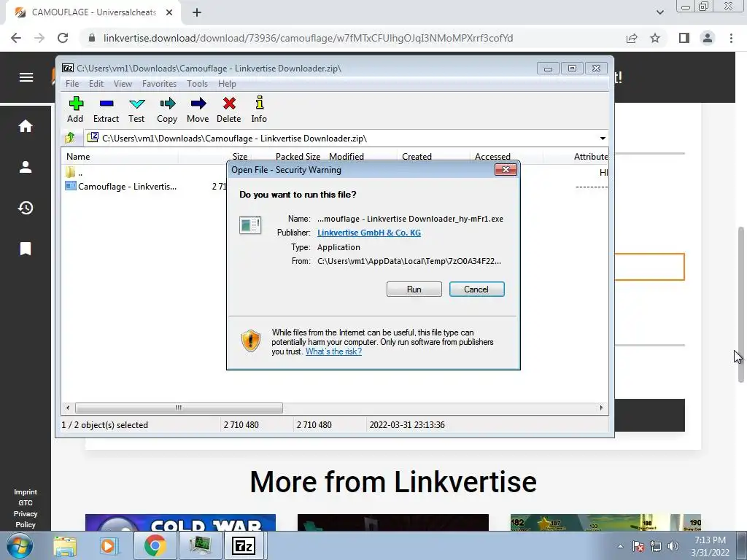The width and height of the screenshot is (747, 560).
Task: Bookmark this page with the star icon
Action: point(655,38)
